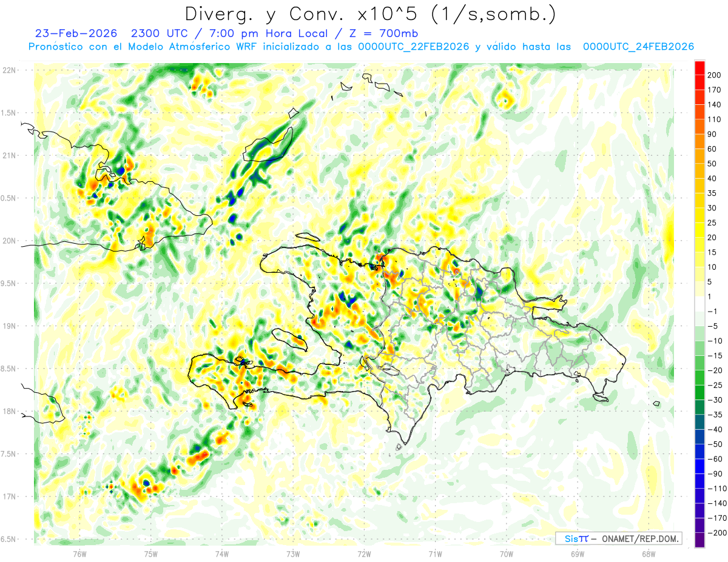
Task: Click the dark purple swatch below -200
Action: pos(699,540)
